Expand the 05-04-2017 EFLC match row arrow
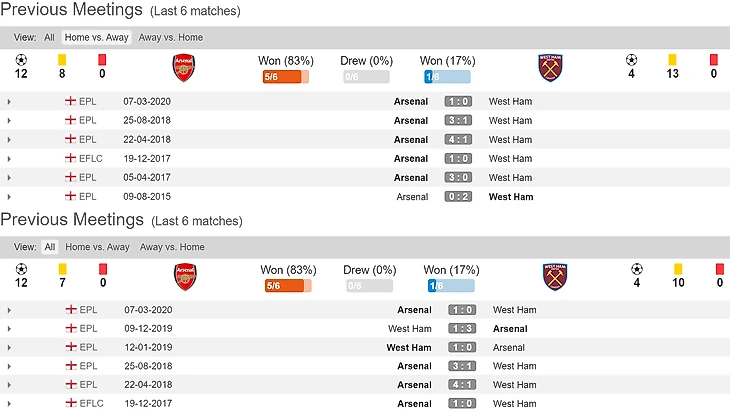The height and width of the screenshot is (411, 730). (x=9, y=178)
